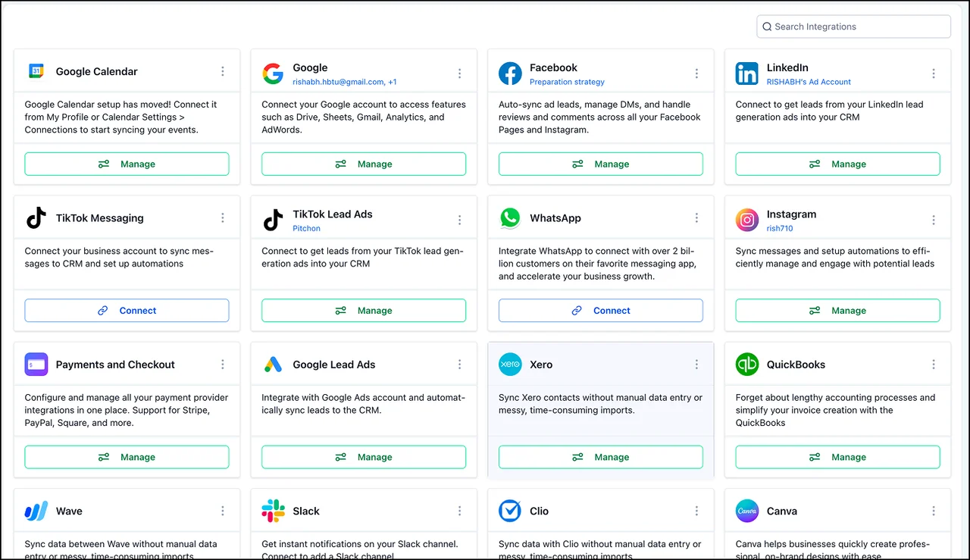Click the LinkedIn logo icon
This screenshot has width=970, height=560.
pyautogui.click(x=747, y=74)
